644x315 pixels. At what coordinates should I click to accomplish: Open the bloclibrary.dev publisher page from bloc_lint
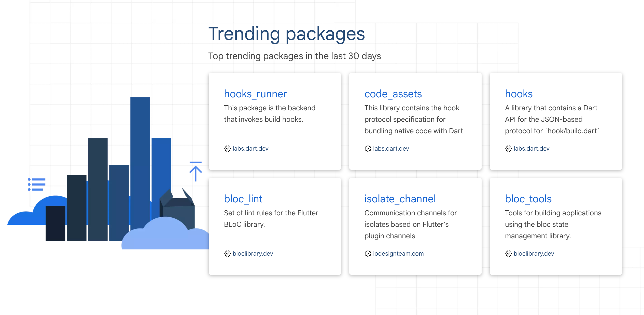point(253,254)
